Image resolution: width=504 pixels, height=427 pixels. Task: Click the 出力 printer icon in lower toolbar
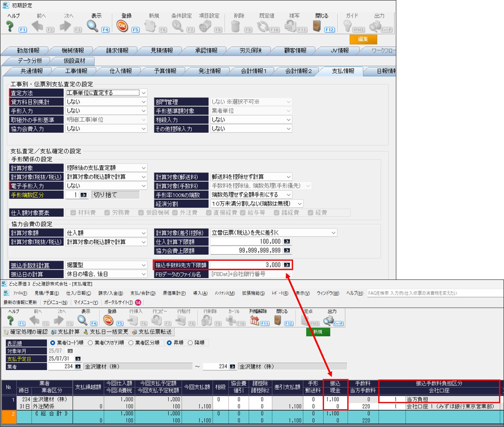point(328,320)
